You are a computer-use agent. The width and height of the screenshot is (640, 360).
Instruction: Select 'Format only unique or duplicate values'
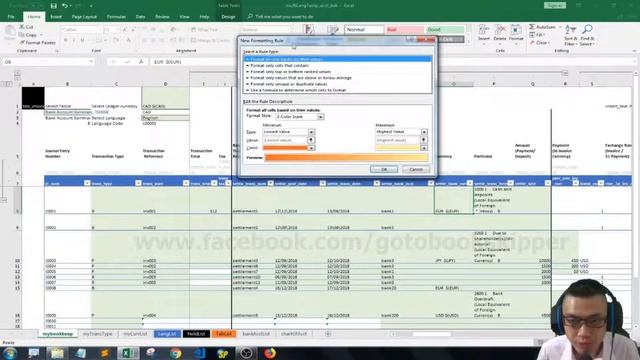(x=338, y=84)
